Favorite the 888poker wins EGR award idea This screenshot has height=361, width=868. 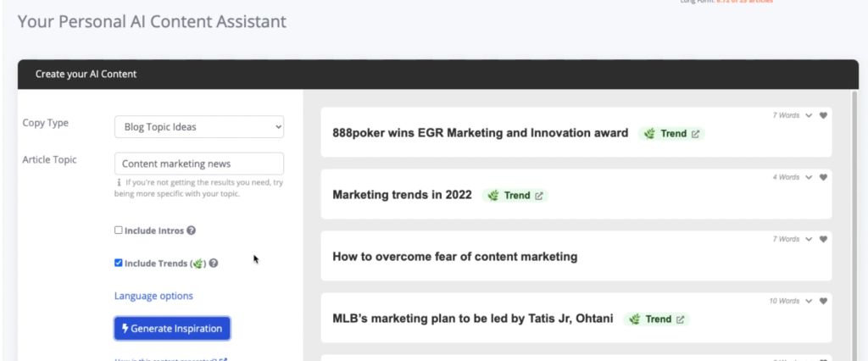pos(823,116)
